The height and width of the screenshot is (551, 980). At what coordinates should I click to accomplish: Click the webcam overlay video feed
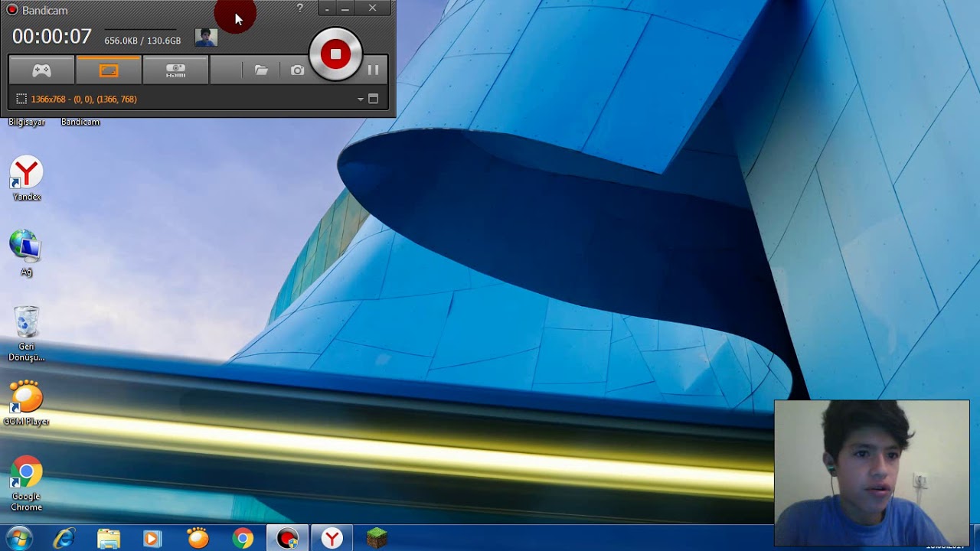[872, 473]
